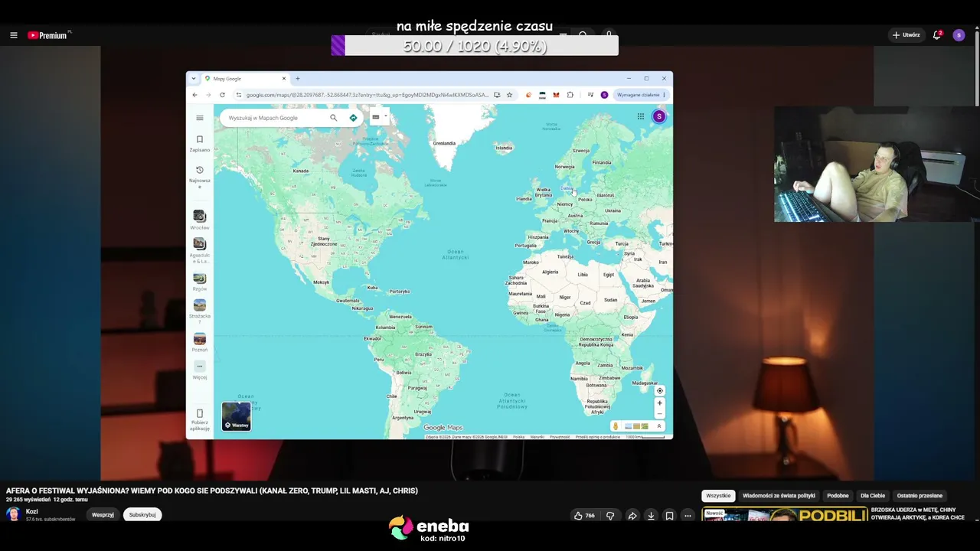Open the Prywatność link in map footer

[560, 437]
